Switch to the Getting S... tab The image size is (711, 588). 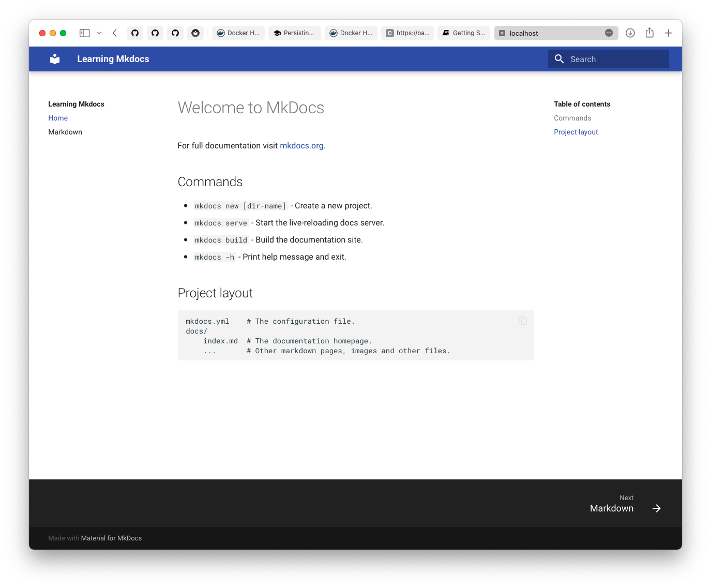point(464,33)
